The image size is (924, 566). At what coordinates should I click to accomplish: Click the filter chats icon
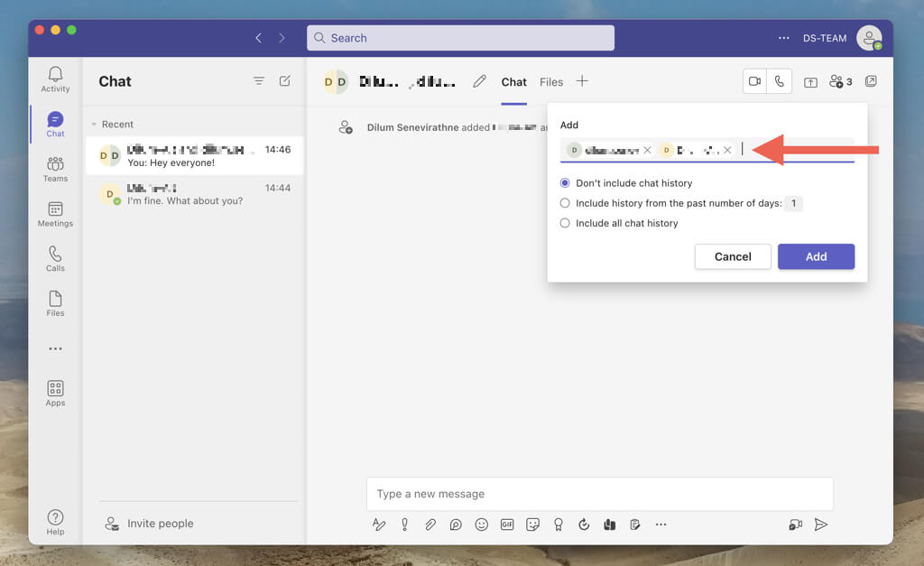point(259,80)
